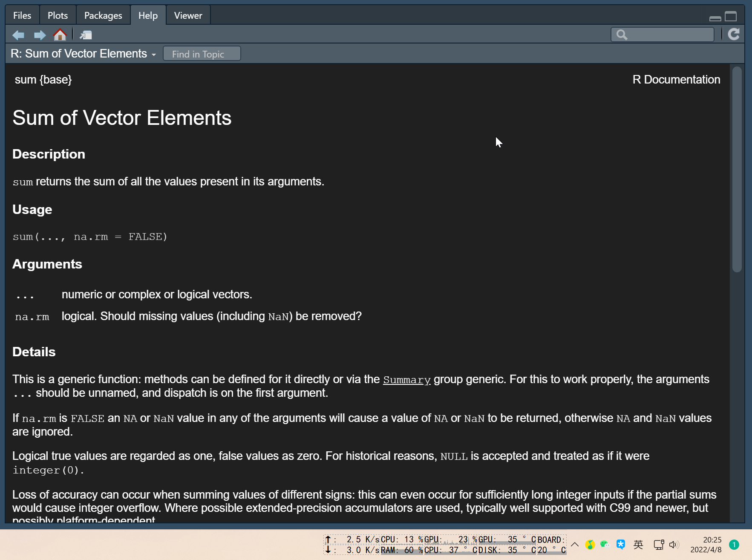Click the 'Sum of Vector Elements' page title
The height and width of the screenshot is (560, 752).
click(x=122, y=118)
